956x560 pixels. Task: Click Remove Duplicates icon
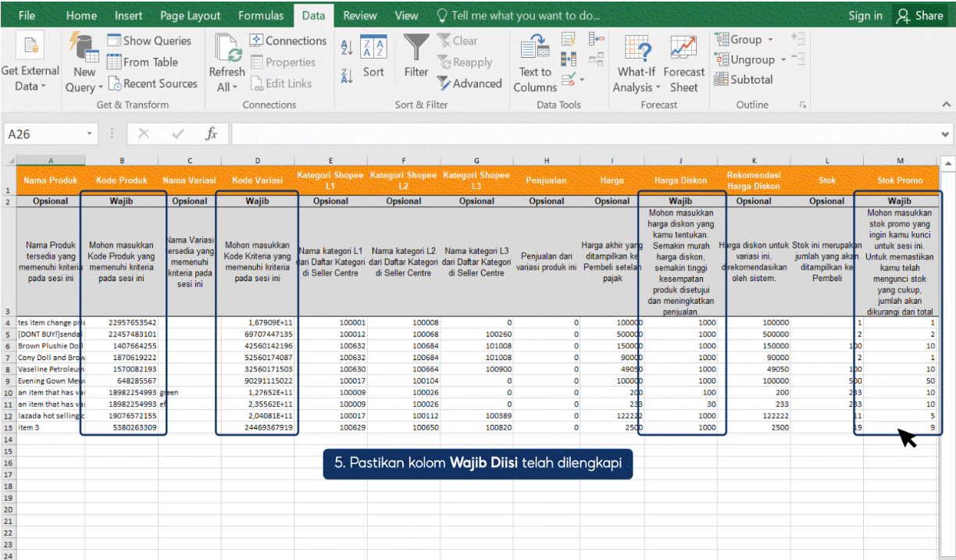point(569,59)
